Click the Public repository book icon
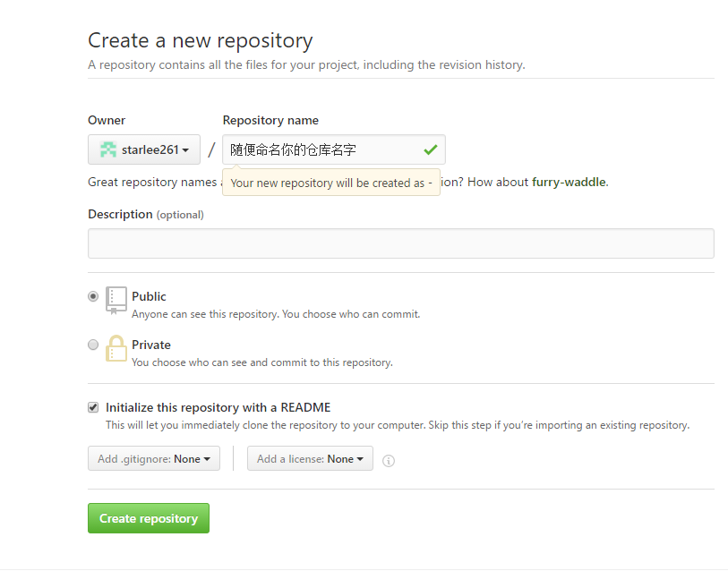Image resolution: width=728 pixels, height=571 pixels. coord(116,301)
